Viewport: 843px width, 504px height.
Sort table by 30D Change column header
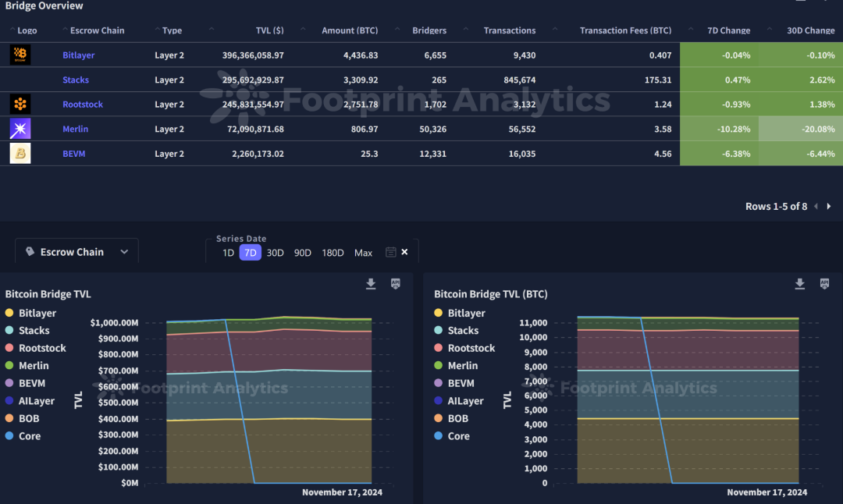[x=811, y=30]
